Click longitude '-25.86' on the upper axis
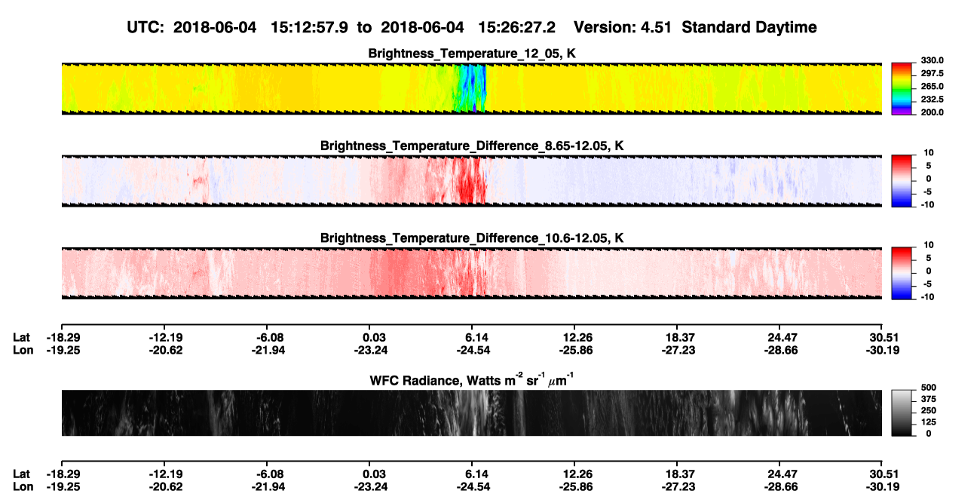Screen dimensions: 980x503 click(577, 350)
